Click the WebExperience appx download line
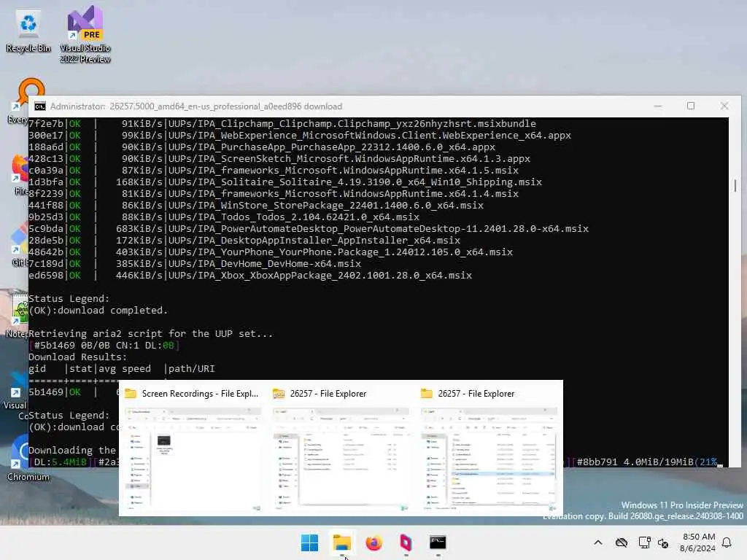Image resolution: width=747 pixels, height=560 pixels. (x=300, y=136)
